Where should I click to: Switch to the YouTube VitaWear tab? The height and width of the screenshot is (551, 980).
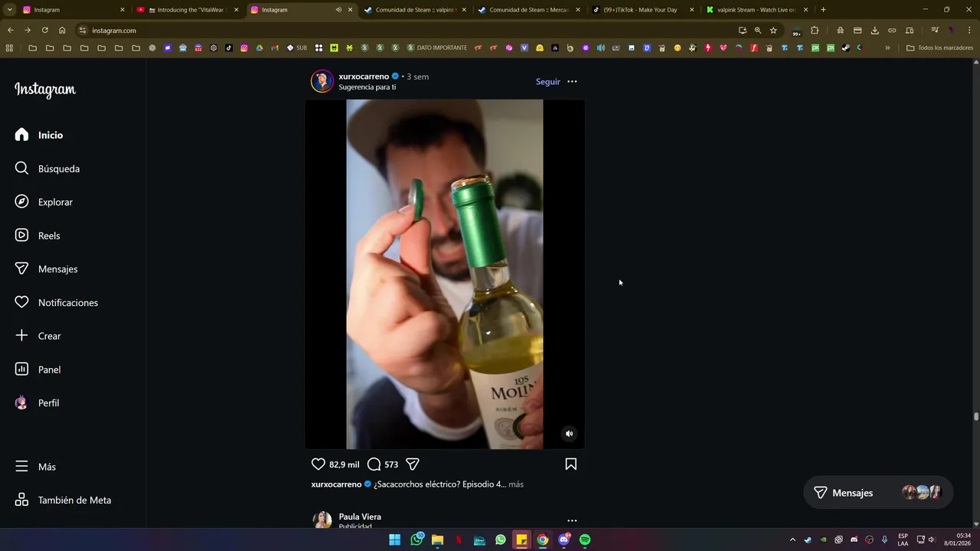coord(188,10)
